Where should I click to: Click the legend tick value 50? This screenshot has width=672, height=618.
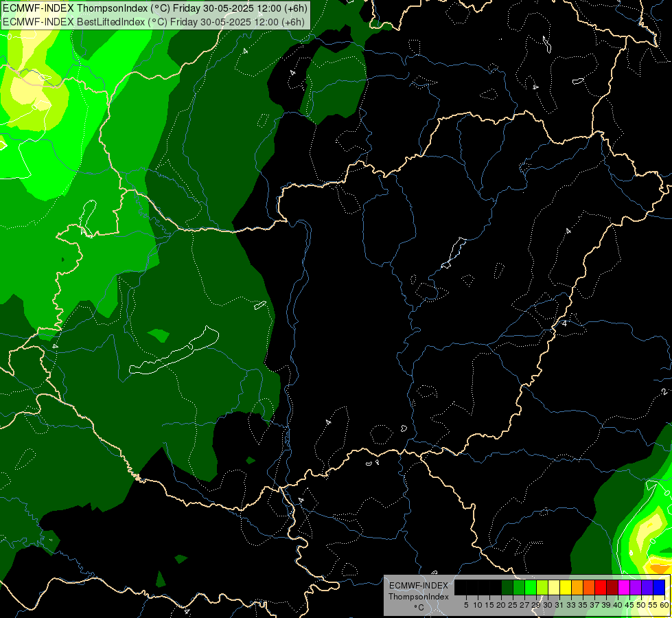click(641, 605)
